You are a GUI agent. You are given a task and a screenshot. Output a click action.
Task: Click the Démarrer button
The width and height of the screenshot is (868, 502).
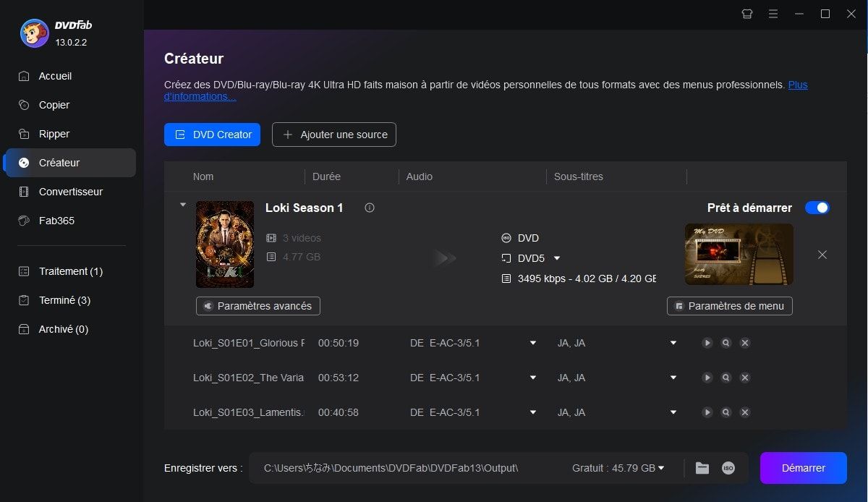point(804,468)
